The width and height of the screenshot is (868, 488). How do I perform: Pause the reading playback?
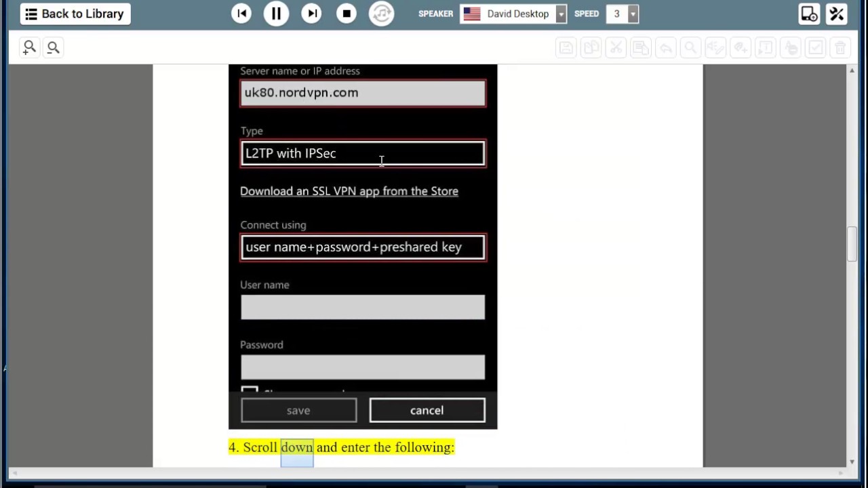[276, 14]
